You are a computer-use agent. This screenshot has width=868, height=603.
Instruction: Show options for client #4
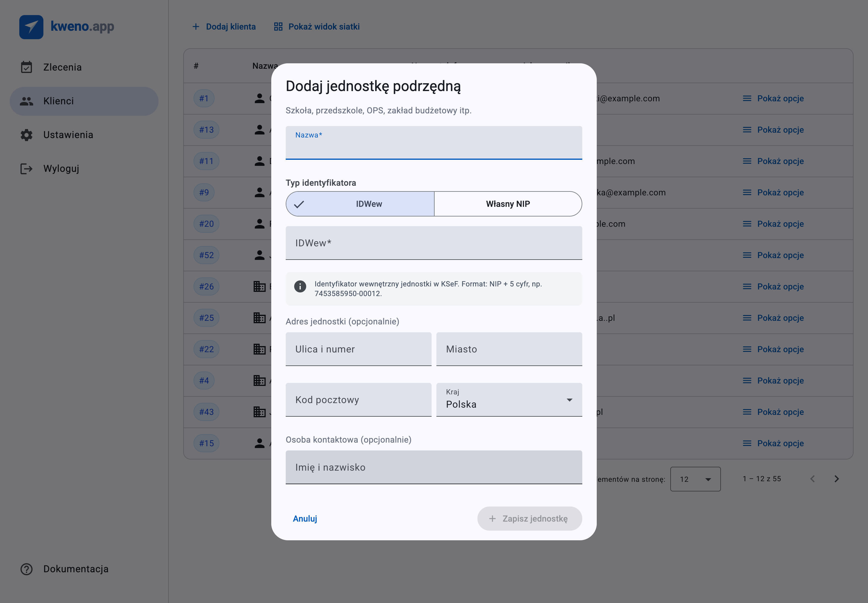pos(773,380)
